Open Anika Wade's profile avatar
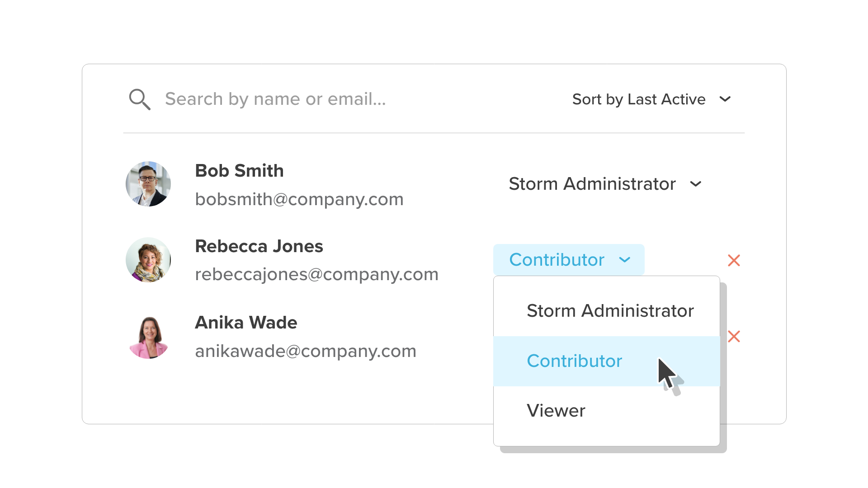The height and width of the screenshot is (488, 868). click(x=148, y=337)
